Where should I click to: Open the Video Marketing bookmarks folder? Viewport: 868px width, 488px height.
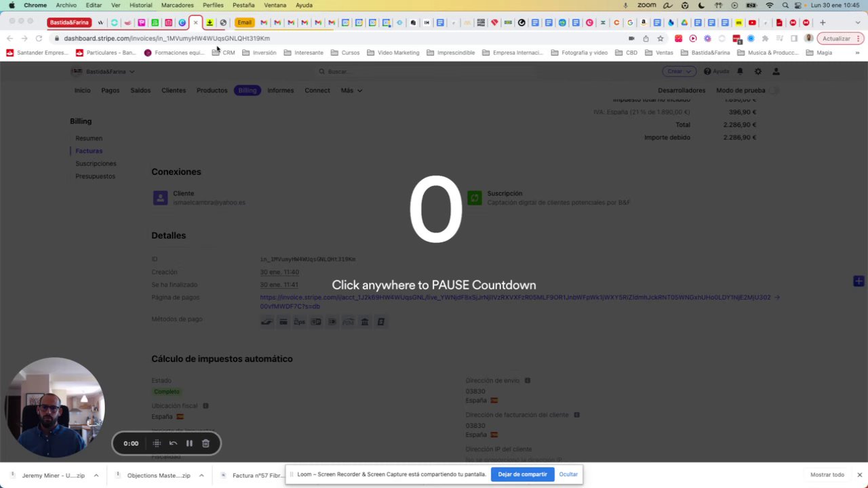pyautogui.click(x=393, y=52)
